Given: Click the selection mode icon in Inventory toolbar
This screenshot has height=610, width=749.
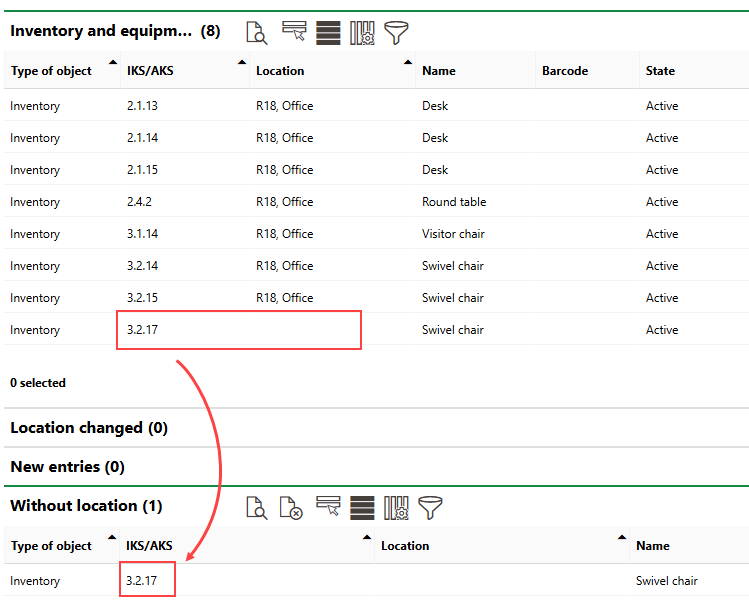Looking at the screenshot, I should 294,32.
